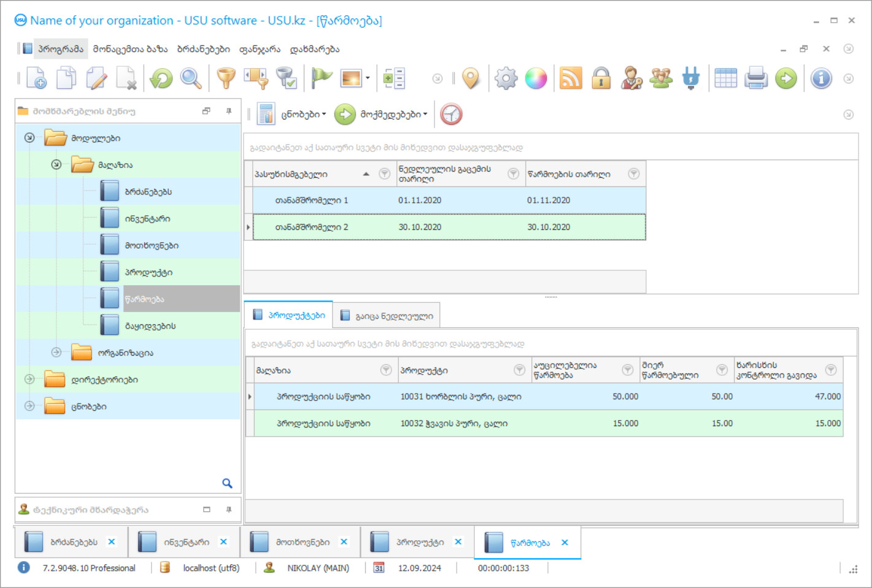Click the blue info icon in toolbar
Screen dimensions: 872x588
pyautogui.click(x=821, y=78)
